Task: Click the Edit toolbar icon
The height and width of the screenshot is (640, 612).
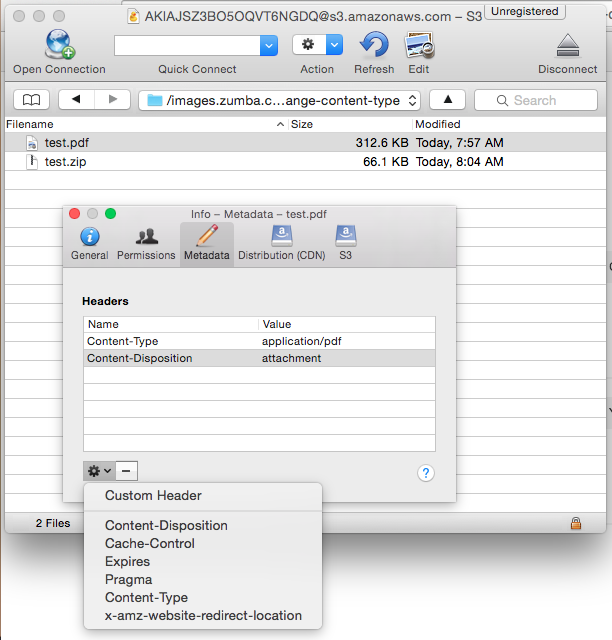Action: tap(419, 45)
